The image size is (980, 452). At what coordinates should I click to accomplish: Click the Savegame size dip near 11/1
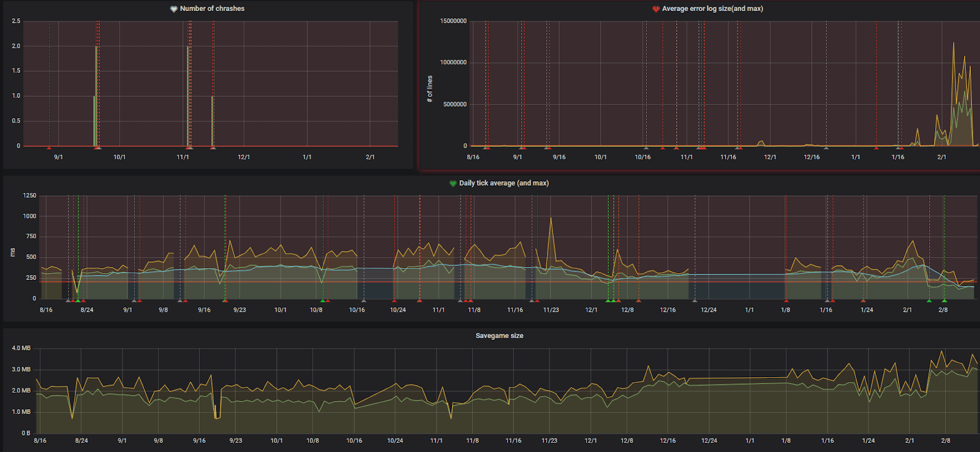(x=451, y=418)
